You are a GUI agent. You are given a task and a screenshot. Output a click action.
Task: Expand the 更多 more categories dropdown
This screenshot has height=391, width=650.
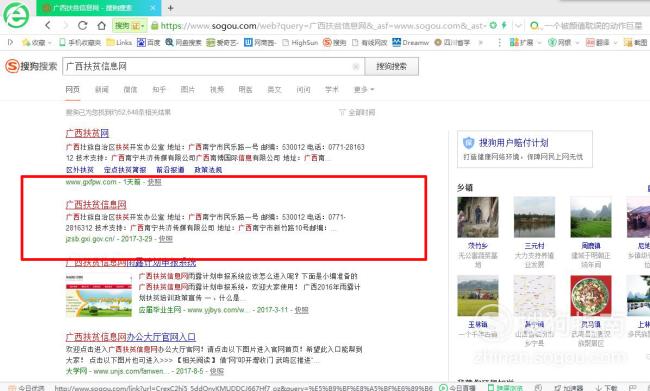(x=364, y=90)
